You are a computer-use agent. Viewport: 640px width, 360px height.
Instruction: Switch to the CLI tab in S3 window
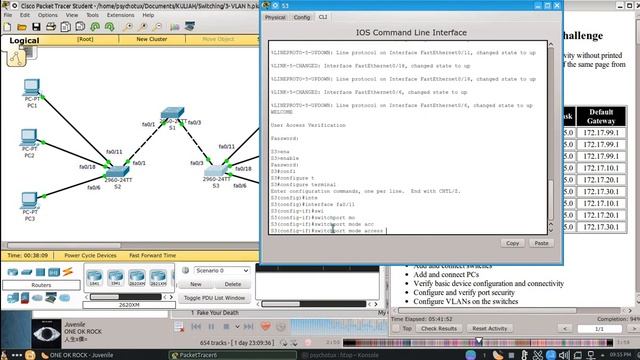click(323, 17)
